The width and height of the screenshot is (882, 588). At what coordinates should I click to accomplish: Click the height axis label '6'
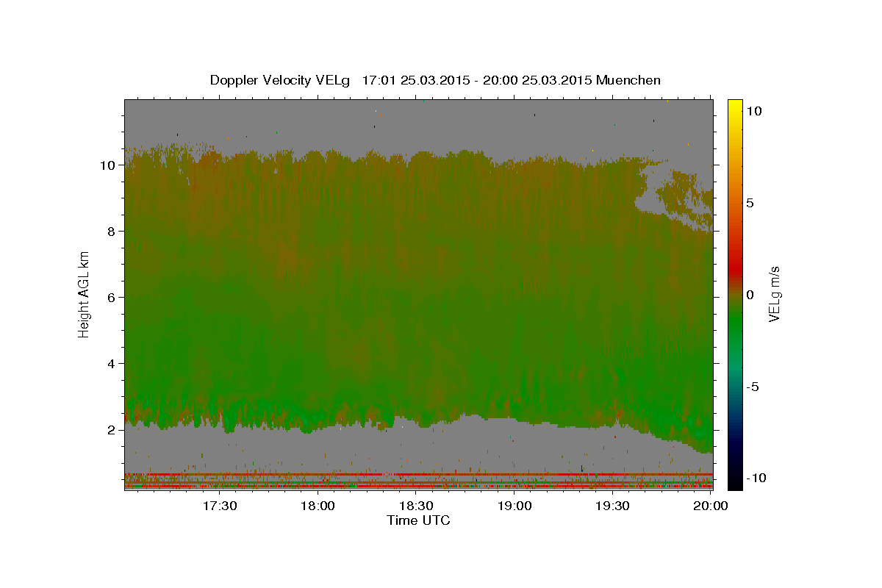tap(113, 298)
